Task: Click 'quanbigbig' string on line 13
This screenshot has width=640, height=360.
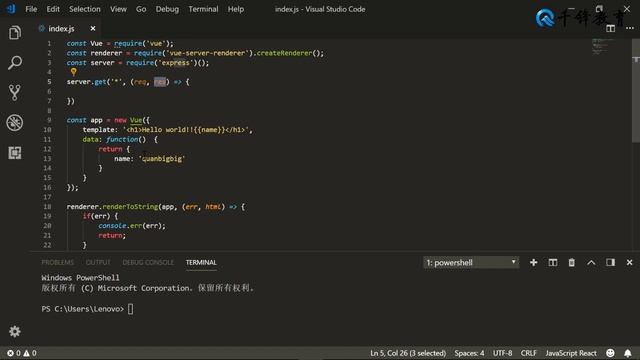Action: (162, 159)
